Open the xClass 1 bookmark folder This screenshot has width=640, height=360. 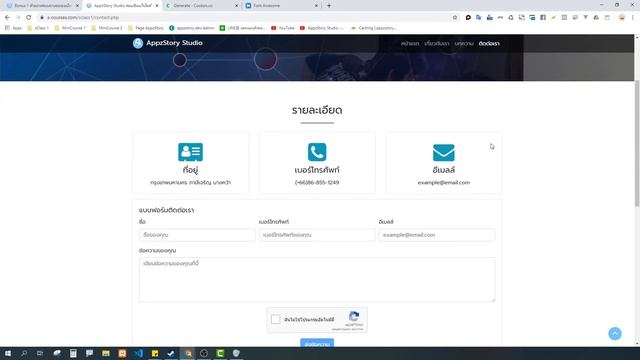point(38,28)
